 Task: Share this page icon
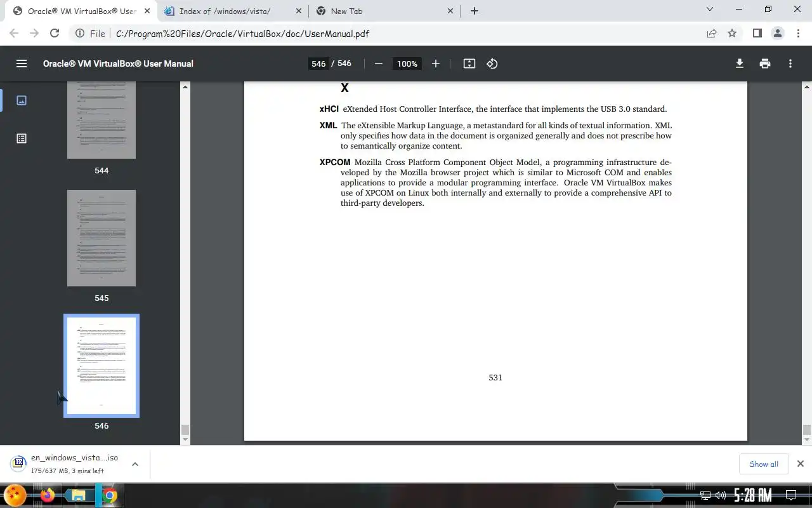[712, 34]
